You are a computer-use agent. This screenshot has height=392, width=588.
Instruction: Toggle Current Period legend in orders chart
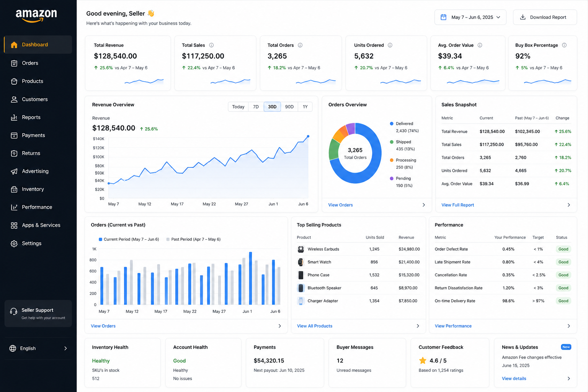click(129, 239)
